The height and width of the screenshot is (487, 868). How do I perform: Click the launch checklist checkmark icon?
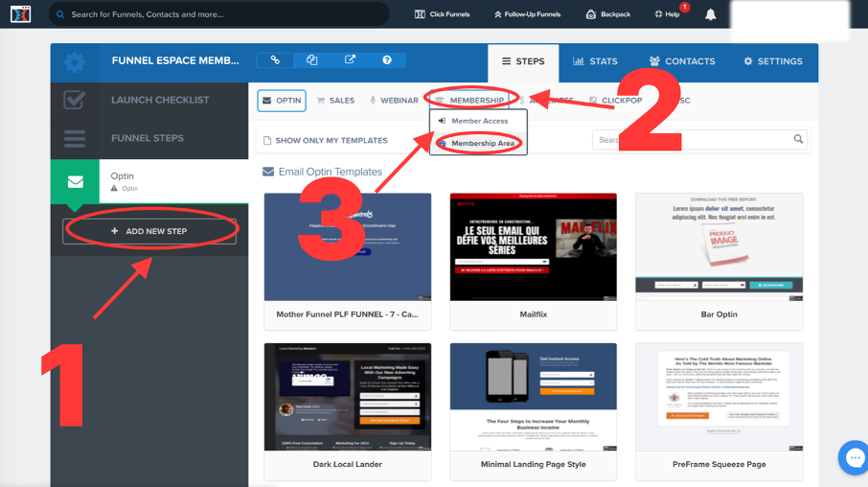(75, 101)
